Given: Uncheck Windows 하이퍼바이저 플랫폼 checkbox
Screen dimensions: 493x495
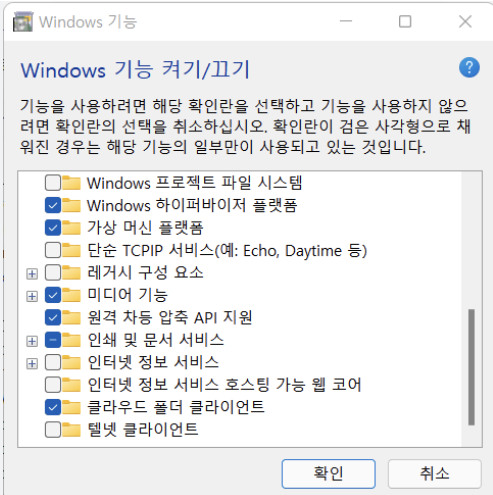Looking at the screenshot, I should click(53, 205).
